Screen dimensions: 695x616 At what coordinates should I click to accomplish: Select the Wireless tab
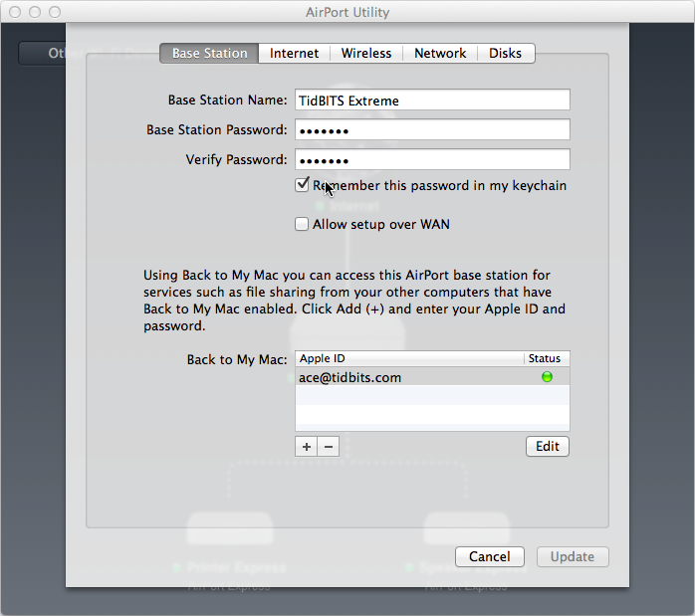(x=366, y=53)
